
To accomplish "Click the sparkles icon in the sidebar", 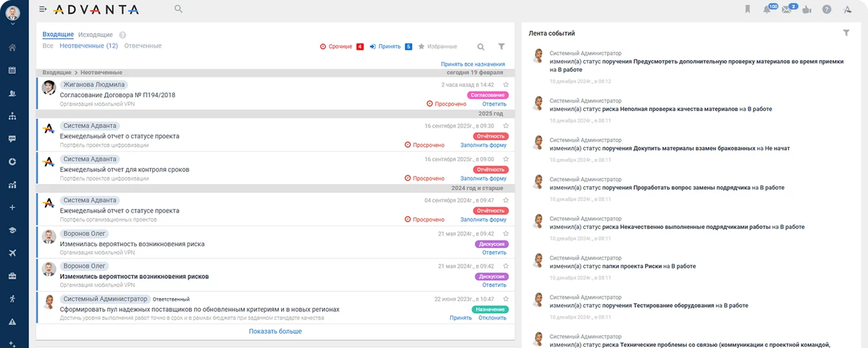I will point(12,344).
